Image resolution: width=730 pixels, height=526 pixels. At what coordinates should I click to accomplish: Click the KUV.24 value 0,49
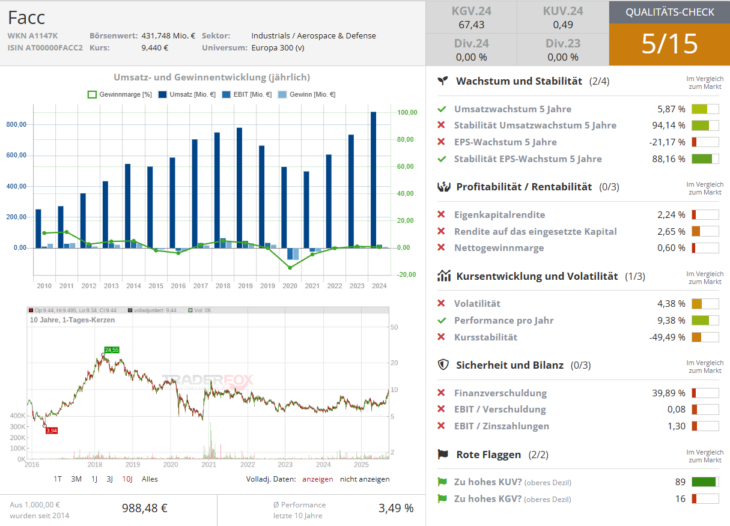pos(563,25)
